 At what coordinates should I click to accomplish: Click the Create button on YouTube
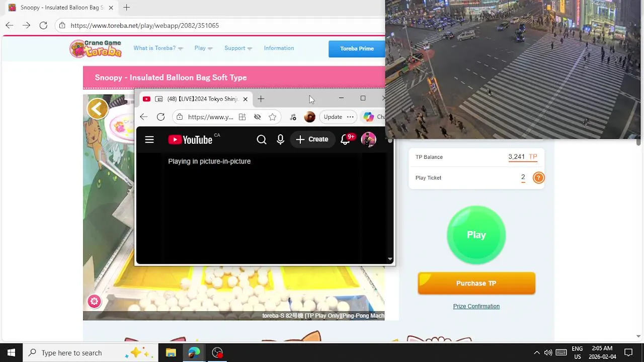click(x=312, y=139)
